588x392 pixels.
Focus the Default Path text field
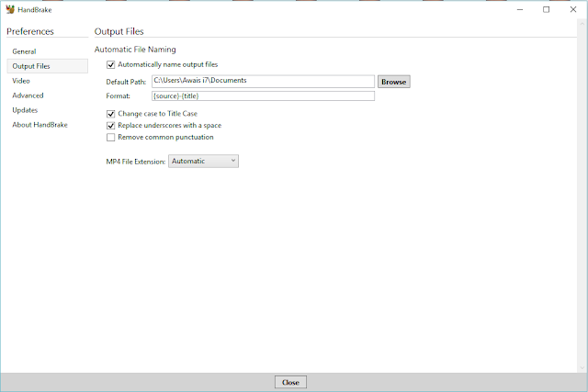pyautogui.click(x=263, y=82)
